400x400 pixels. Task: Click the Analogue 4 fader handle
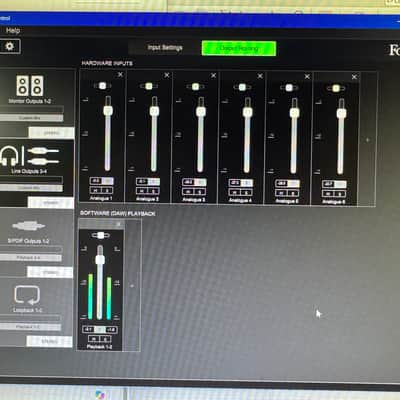[247, 112]
